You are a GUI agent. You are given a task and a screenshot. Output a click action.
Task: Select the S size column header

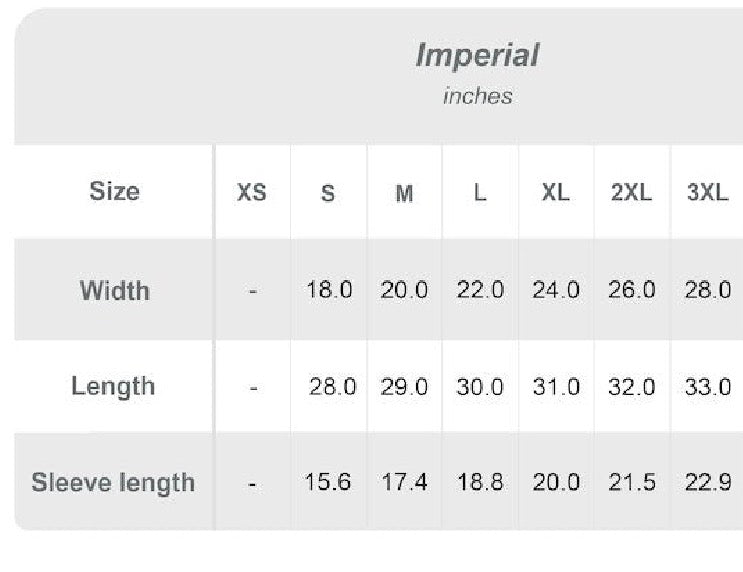click(x=328, y=194)
